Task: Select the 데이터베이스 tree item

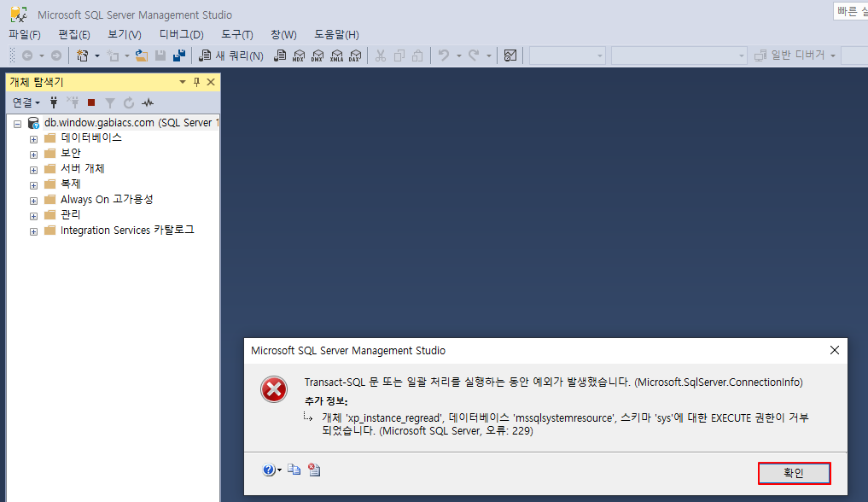Action: pyautogui.click(x=91, y=137)
